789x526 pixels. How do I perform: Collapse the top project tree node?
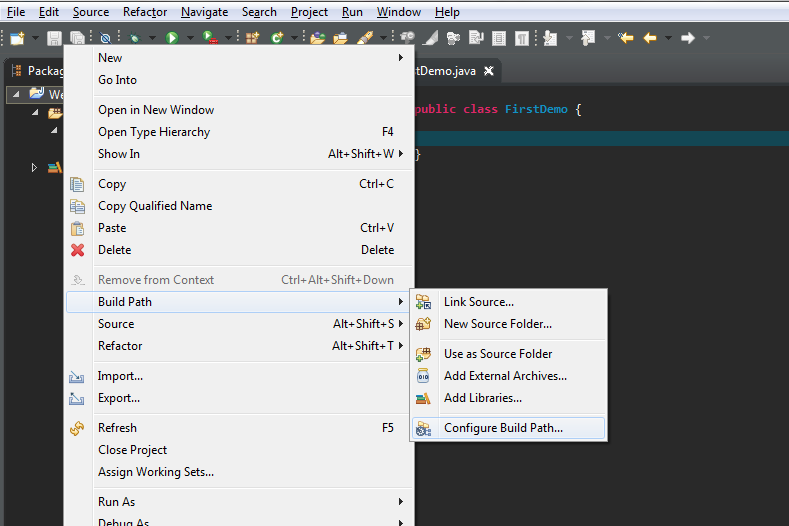point(16,94)
